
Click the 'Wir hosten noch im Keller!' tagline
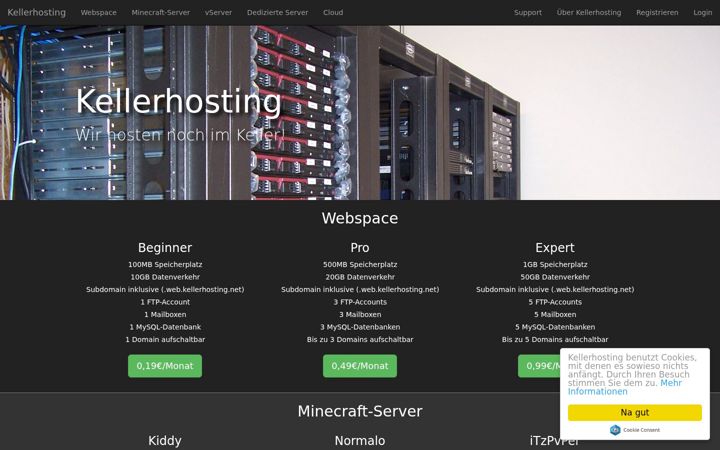coord(180,135)
